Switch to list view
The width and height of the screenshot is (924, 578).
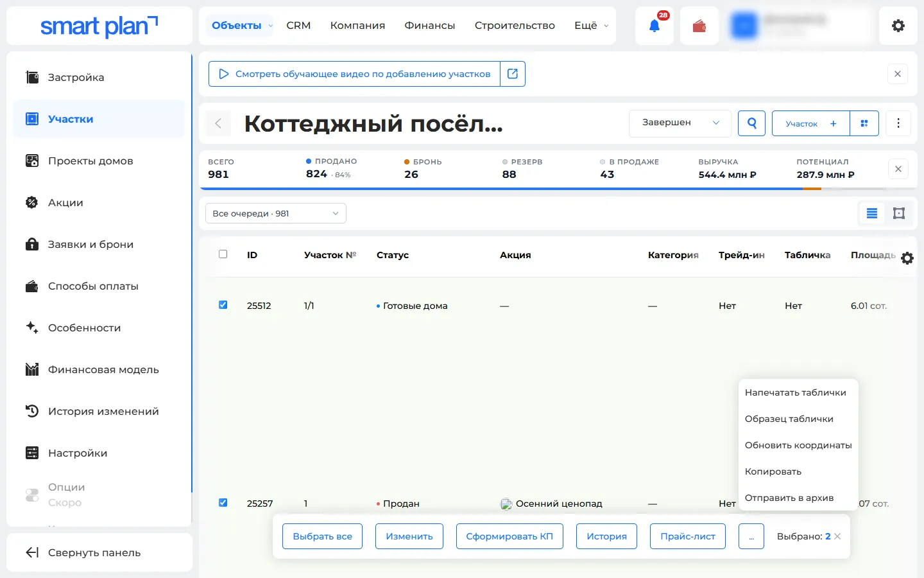[872, 213]
